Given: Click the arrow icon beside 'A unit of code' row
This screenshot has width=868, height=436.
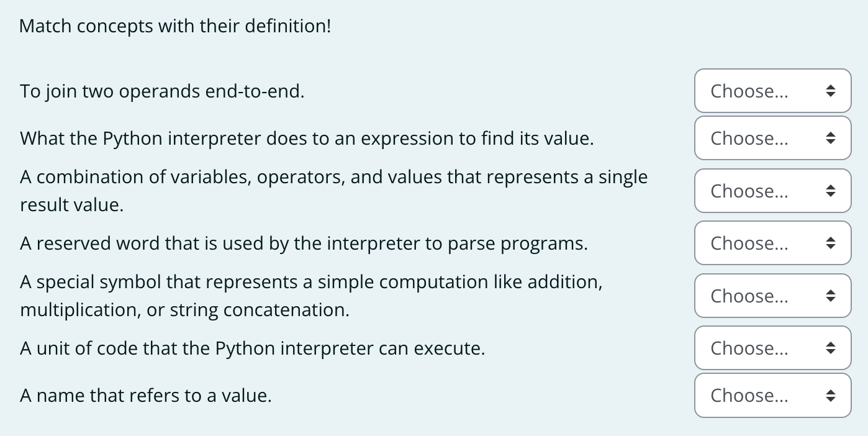Looking at the screenshot, I should click(x=832, y=348).
